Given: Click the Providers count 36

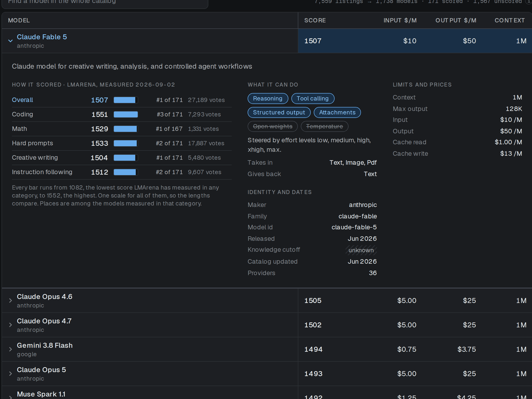Looking at the screenshot, I should (373, 273).
